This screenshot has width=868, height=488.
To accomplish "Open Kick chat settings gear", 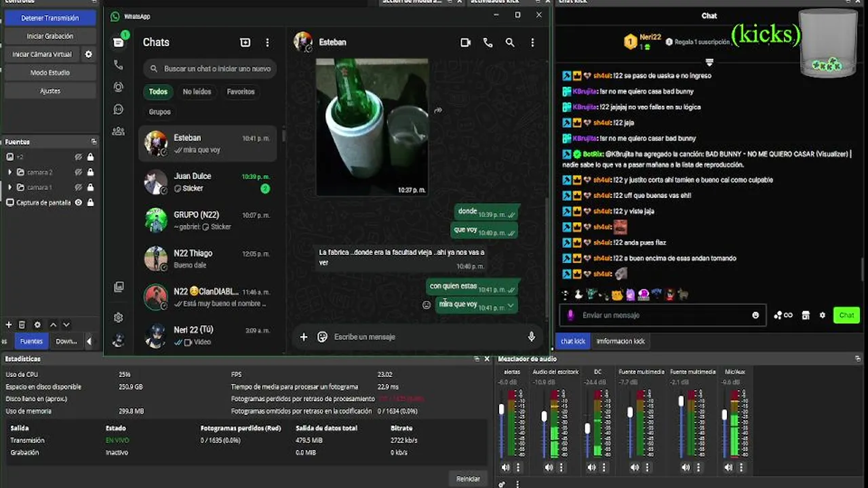I will click(x=823, y=315).
